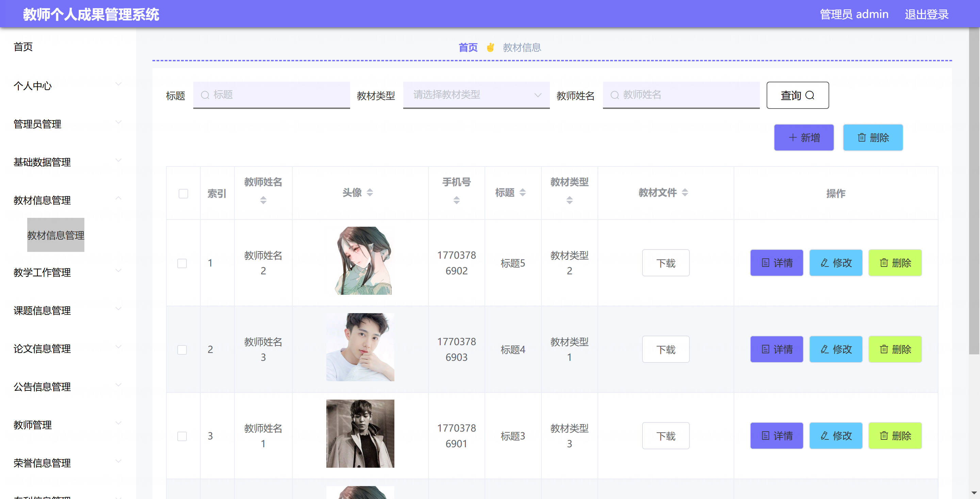980x499 pixels.
Task: Toggle the select-all header checkbox
Action: click(x=183, y=193)
